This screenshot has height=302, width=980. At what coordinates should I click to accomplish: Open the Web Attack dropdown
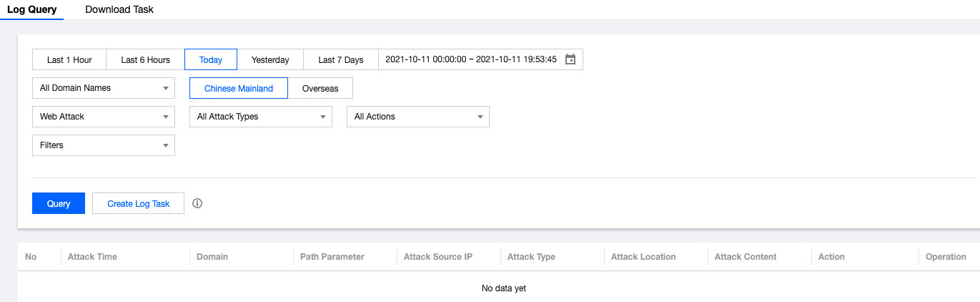click(104, 117)
